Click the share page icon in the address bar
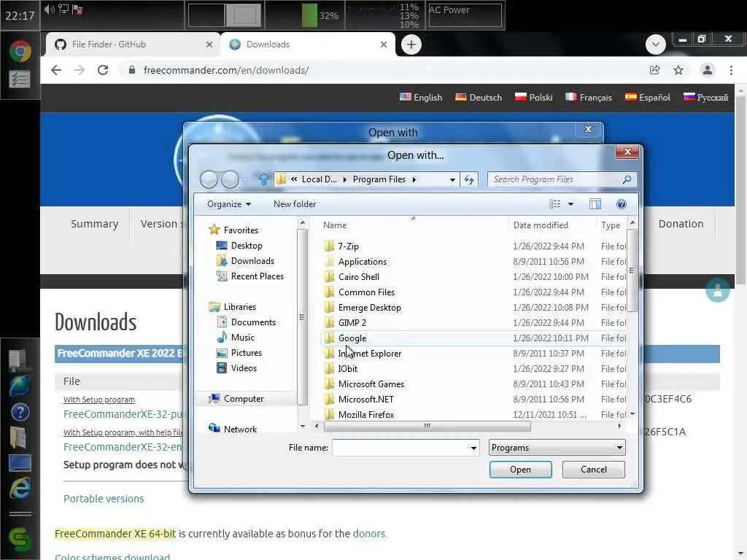 654,71
